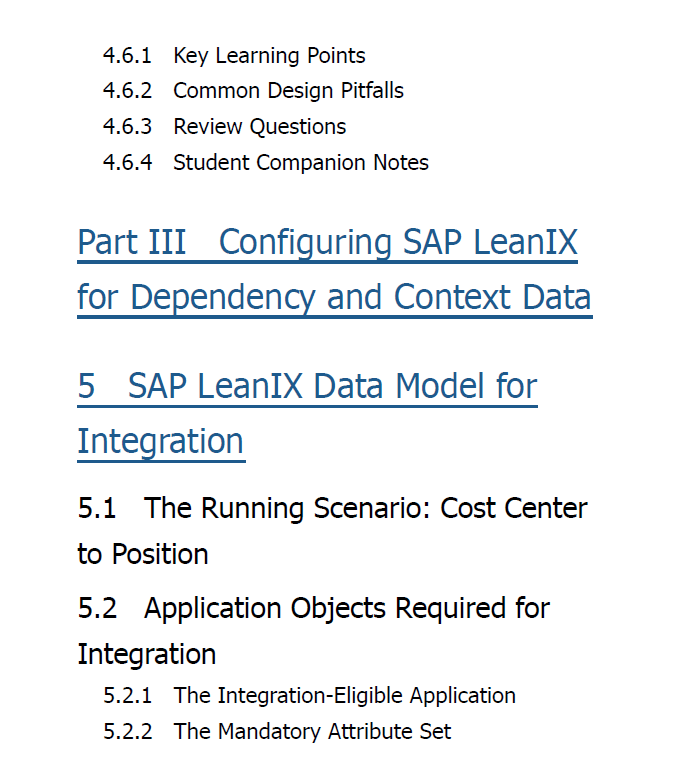Jump to Student Companion Notes
Image resolution: width=684 pixels, height=762 pixels.
point(301,163)
